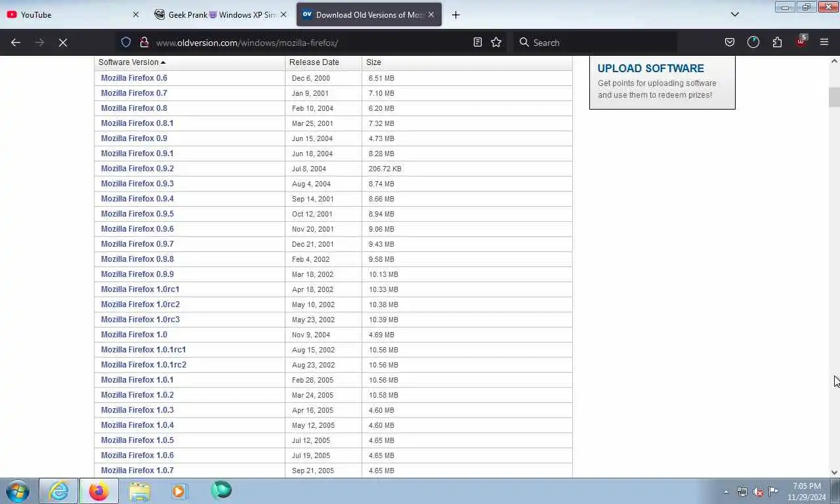Open Mozilla Firefox 1.0rc1 link

coord(140,289)
